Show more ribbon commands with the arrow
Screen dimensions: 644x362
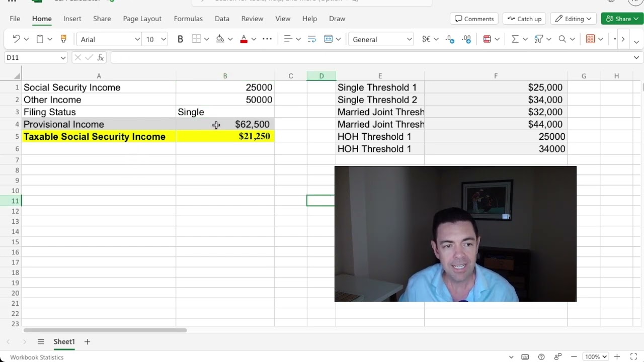[x=623, y=39]
